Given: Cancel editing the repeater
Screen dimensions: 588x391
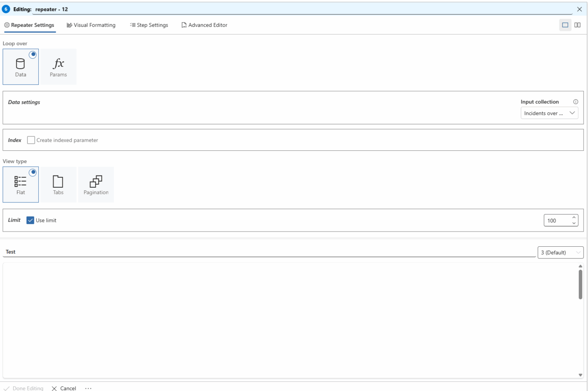Looking at the screenshot, I should click(x=63, y=388).
